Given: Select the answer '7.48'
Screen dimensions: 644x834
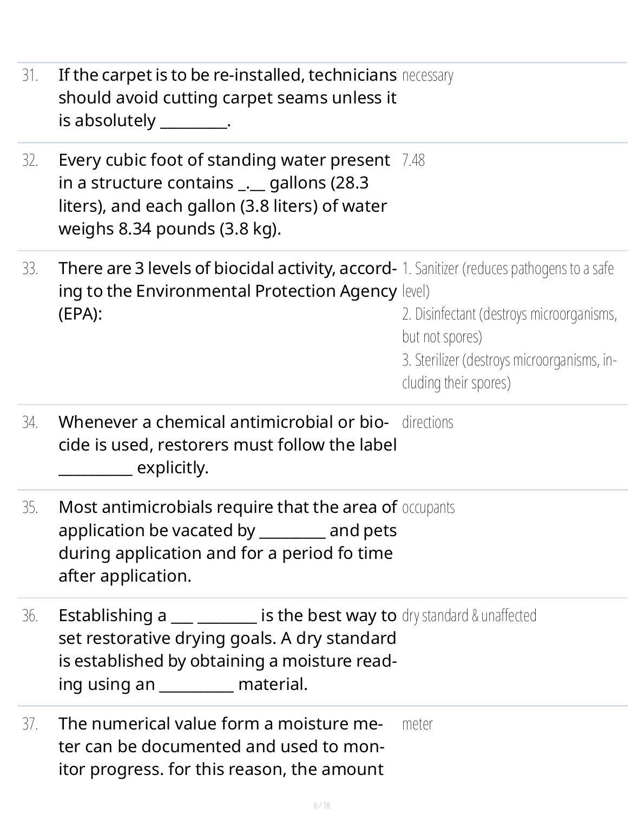Looking at the screenshot, I should (x=413, y=160).
